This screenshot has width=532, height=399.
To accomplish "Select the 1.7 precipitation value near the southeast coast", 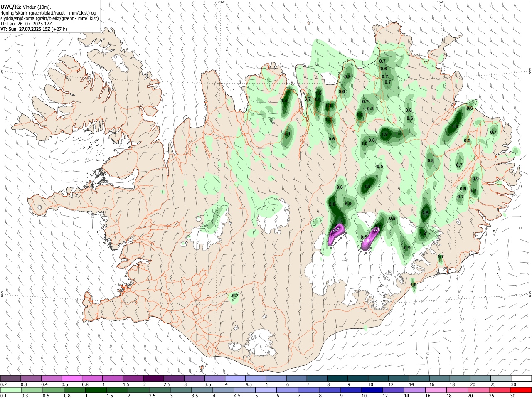I will 441,257.
